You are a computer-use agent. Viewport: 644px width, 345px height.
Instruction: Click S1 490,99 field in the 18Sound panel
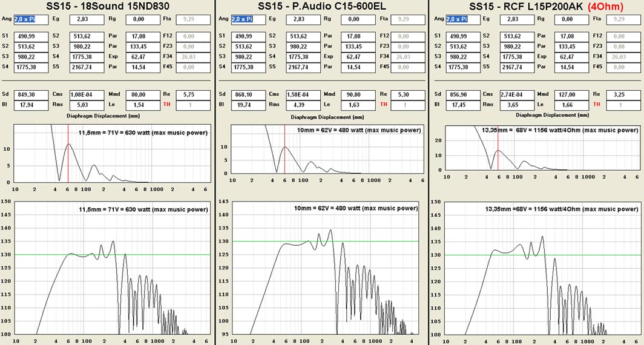point(31,36)
